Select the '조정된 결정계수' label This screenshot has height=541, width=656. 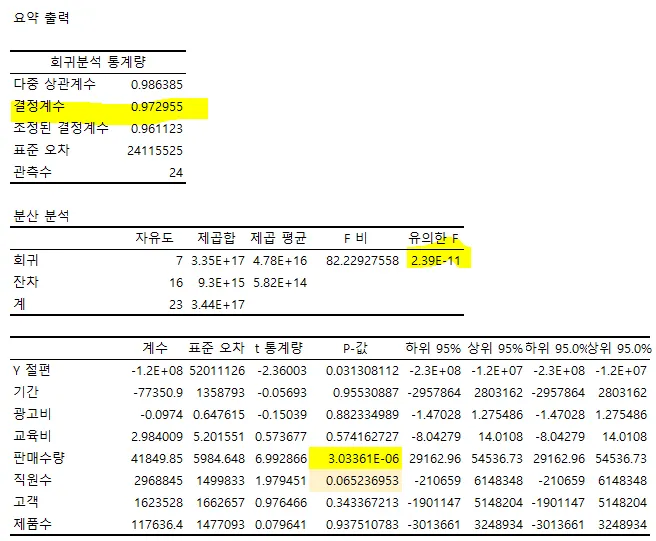click(x=61, y=128)
